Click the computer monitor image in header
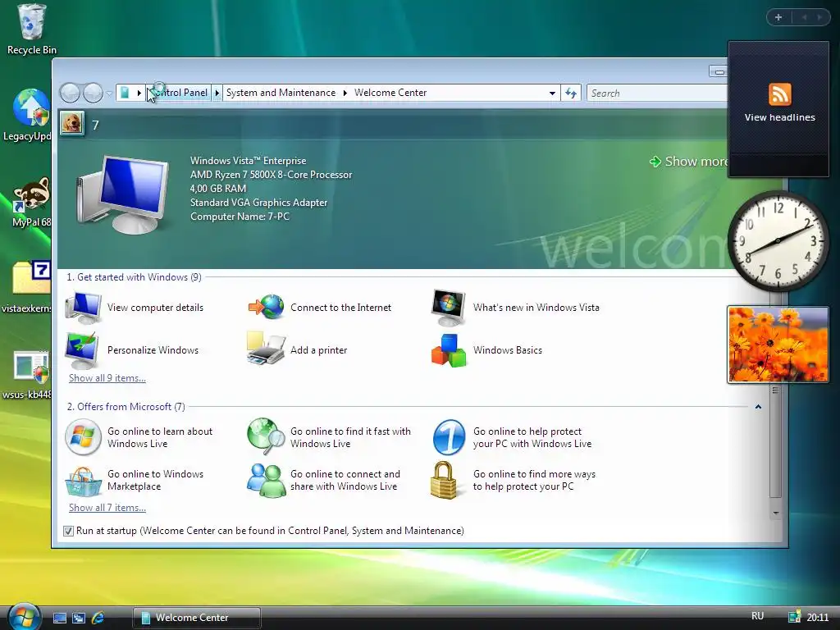Viewport: 840px width, 630px height. click(x=122, y=194)
